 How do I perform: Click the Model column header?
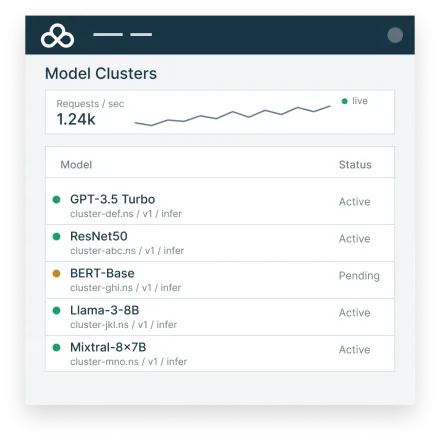pos(76,165)
